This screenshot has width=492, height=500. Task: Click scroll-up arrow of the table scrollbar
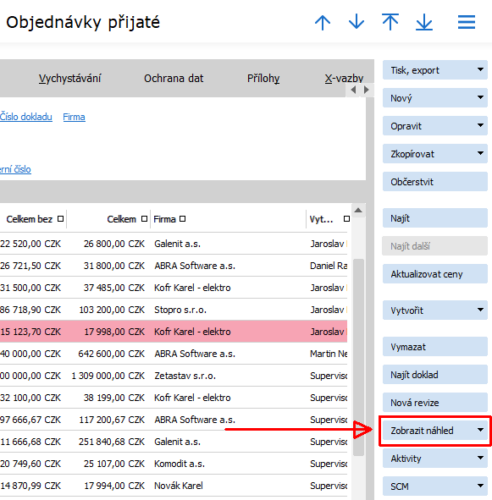(358, 210)
